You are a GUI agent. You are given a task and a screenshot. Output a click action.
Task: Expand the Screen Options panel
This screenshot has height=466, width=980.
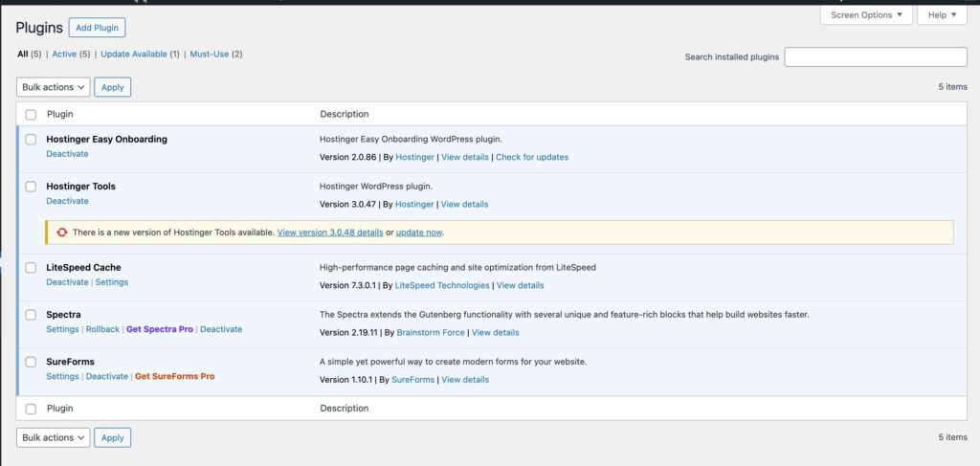click(866, 15)
